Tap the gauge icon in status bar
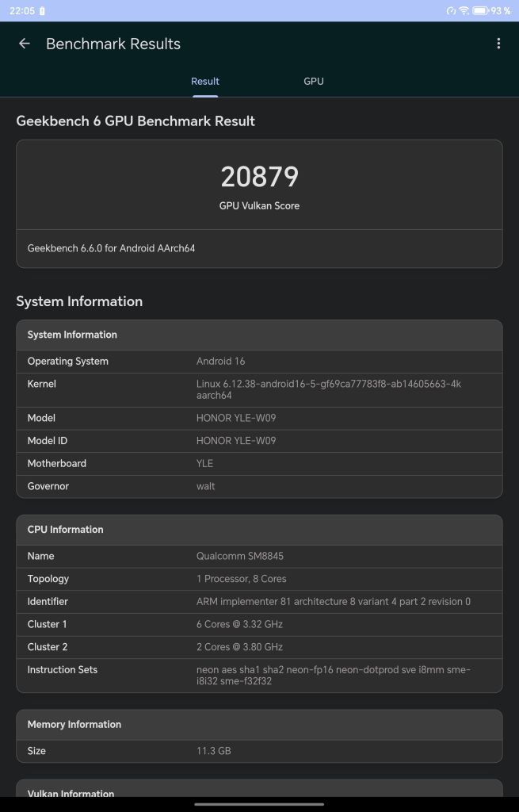This screenshot has height=812, width=519. click(451, 11)
